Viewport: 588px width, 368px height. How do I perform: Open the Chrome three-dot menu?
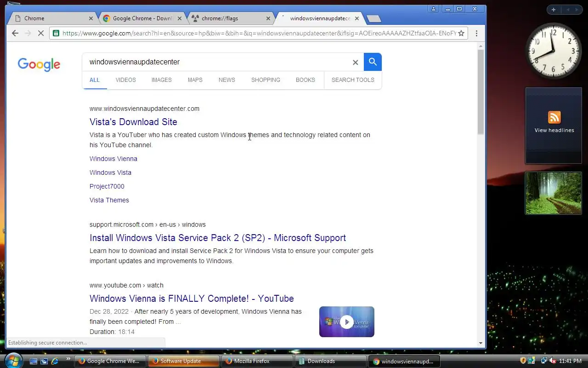[476, 33]
